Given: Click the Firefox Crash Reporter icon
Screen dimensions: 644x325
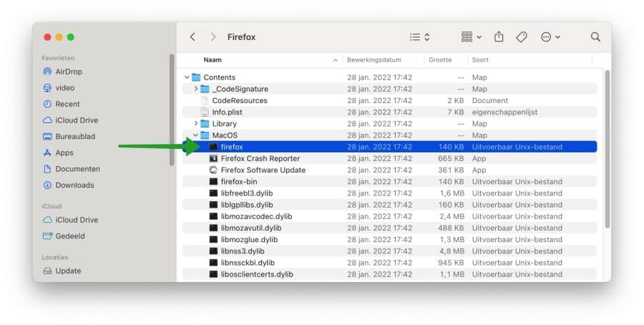Looking at the screenshot, I should [213, 158].
